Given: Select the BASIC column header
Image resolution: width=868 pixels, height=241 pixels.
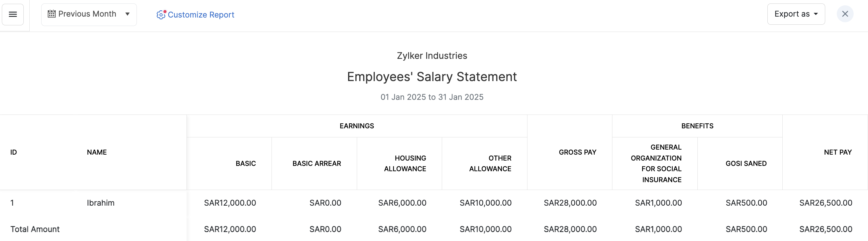Looking at the screenshot, I should coord(246,164).
